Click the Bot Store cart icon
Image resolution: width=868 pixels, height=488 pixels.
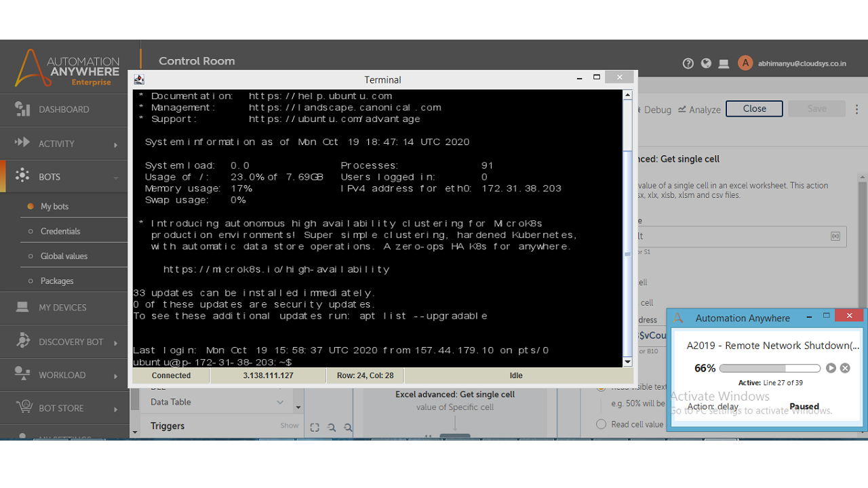(x=24, y=407)
